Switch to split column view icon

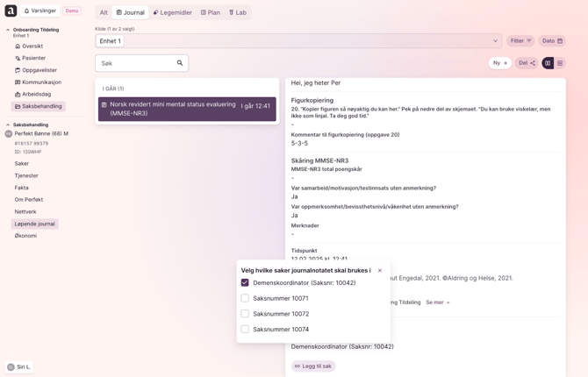pos(548,63)
